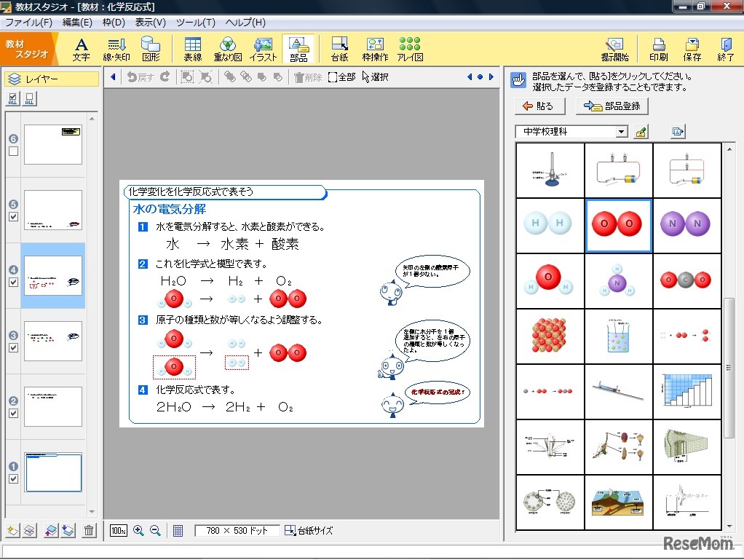Open the 表示(V) menu
The width and height of the screenshot is (744, 560).
point(150,23)
